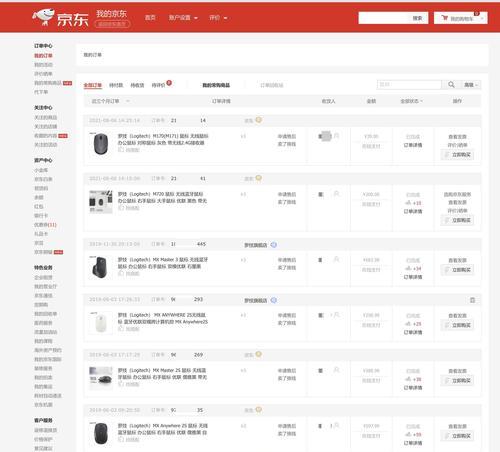500x452 pixels.
Task: Open the MX Master 3 mouse product thumbnail
Action: (101, 267)
